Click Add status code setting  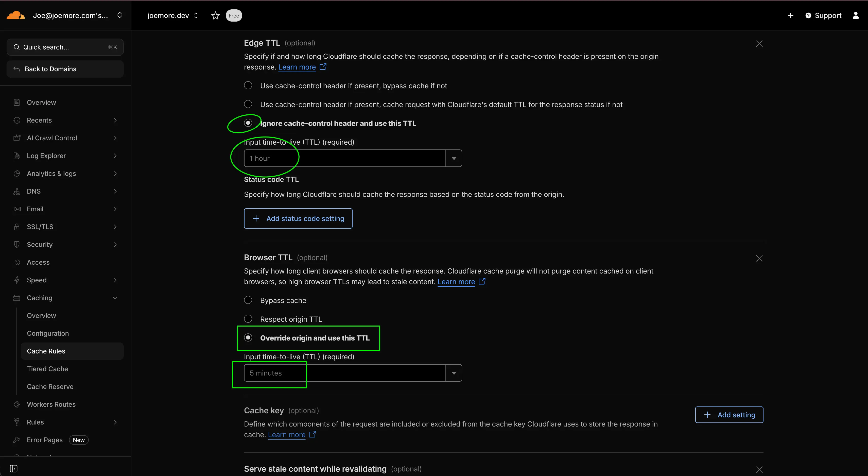coord(298,218)
